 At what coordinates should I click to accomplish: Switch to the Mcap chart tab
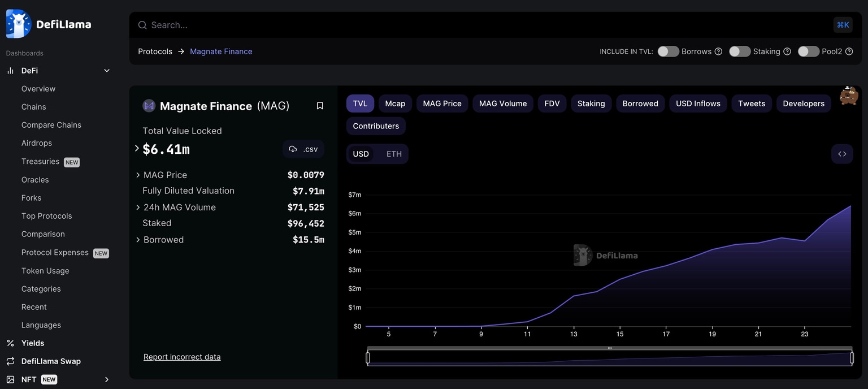point(395,103)
